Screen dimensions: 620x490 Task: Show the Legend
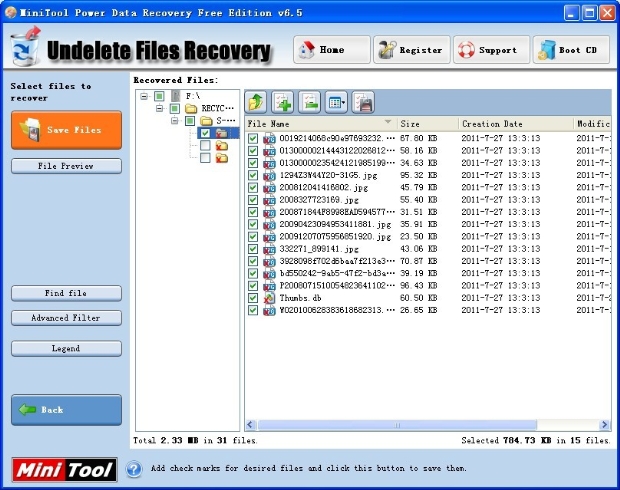66,348
